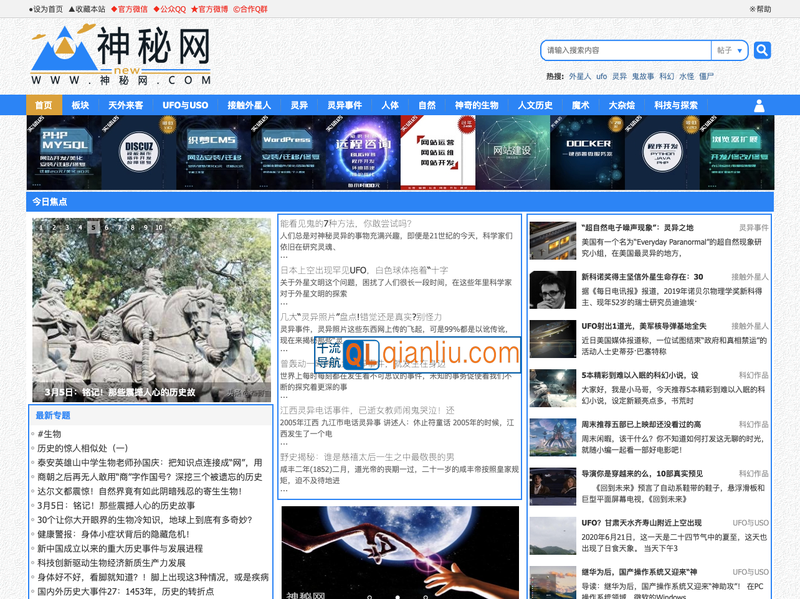Screen dimensions: 800x599
Task: Open the “超自然电子噪声现象” article thumbnail
Action: [552, 240]
